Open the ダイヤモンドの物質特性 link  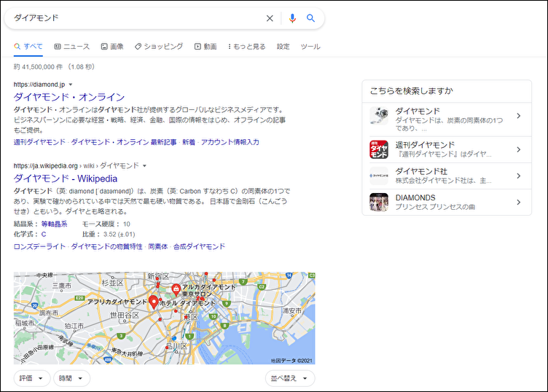pyautogui.click(x=107, y=246)
